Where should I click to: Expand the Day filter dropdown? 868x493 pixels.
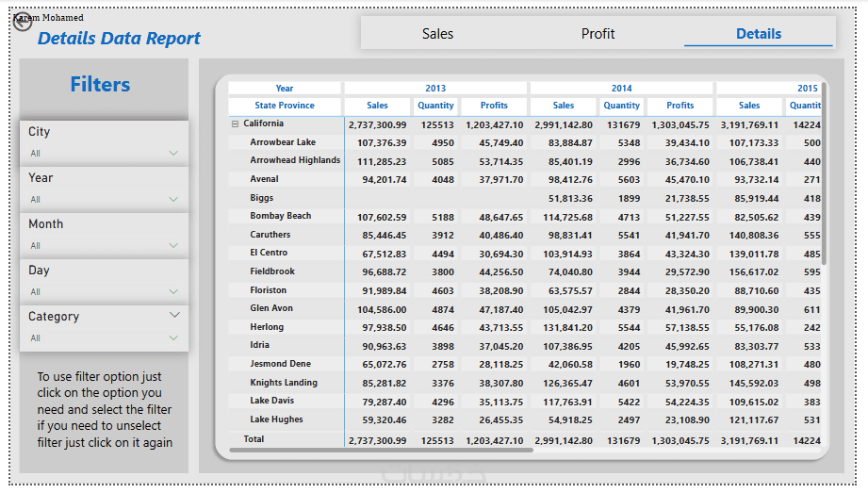[173, 291]
